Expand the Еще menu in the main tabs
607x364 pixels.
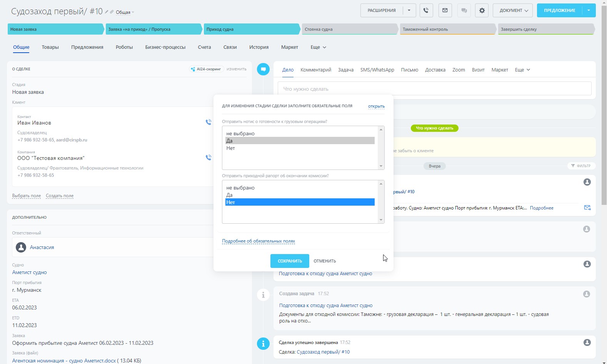pos(318,47)
